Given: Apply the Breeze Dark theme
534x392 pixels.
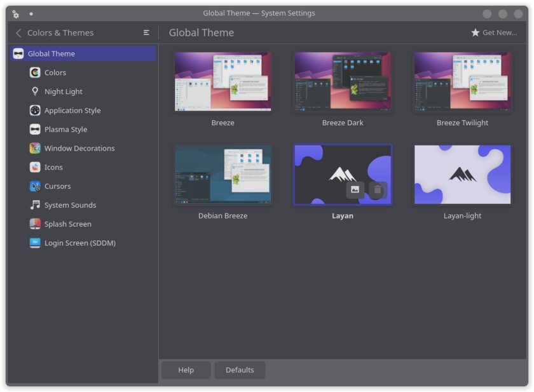Looking at the screenshot, I should pos(343,81).
